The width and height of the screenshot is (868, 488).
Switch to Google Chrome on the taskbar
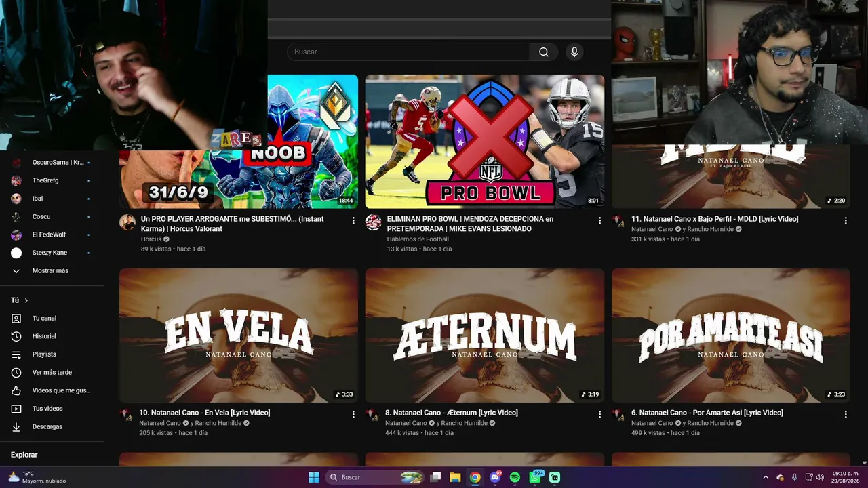pyautogui.click(x=475, y=477)
